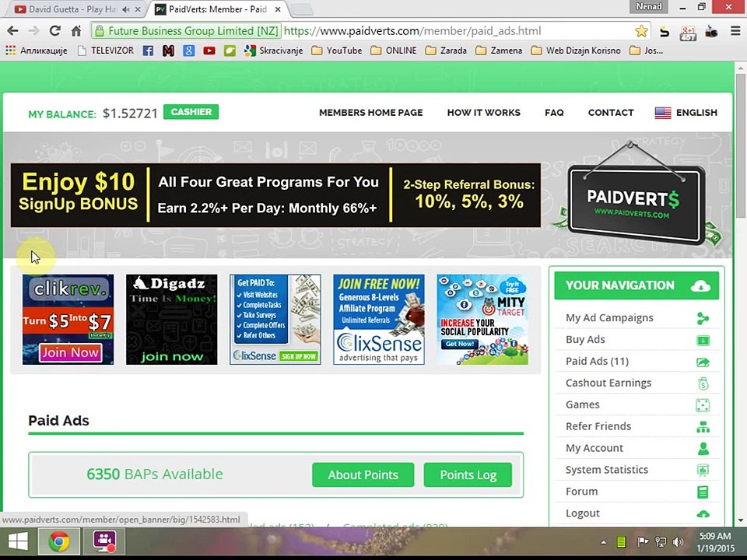Click the bookmark star in the address bar
The width and height of the screenshot is (747, 560).
(x=641, y=31)
